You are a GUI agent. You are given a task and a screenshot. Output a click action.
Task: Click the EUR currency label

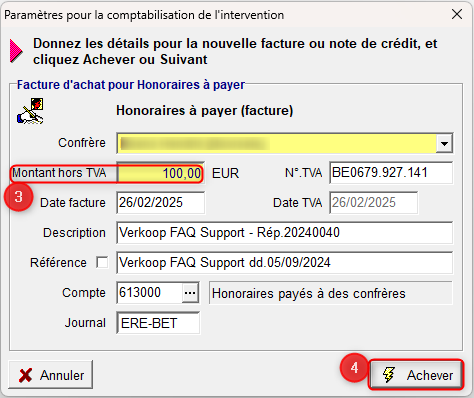(x=225, y=174)
